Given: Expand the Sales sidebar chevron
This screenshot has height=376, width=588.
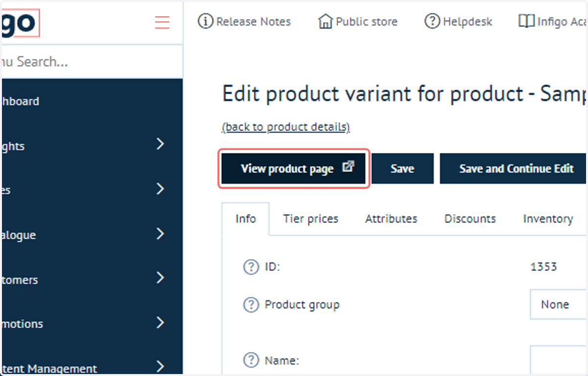Looking at the screenshot, I should click(x=160, y=189).
